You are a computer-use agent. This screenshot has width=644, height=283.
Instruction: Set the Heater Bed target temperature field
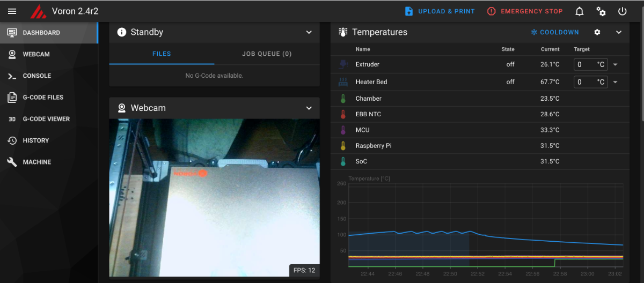pyautogui.click(x=591, y=82)
